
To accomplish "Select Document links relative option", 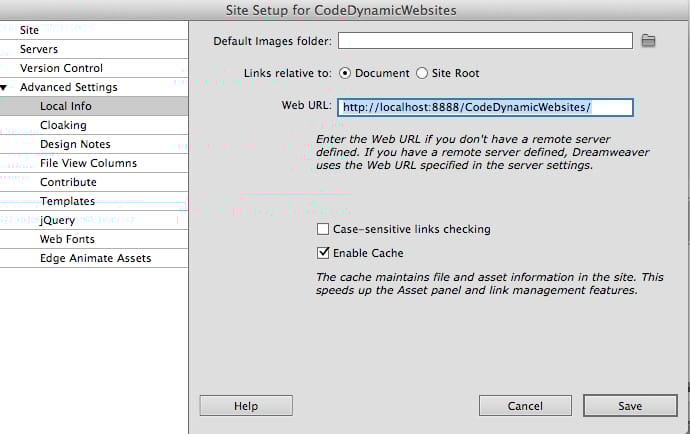I will (345, 73).
